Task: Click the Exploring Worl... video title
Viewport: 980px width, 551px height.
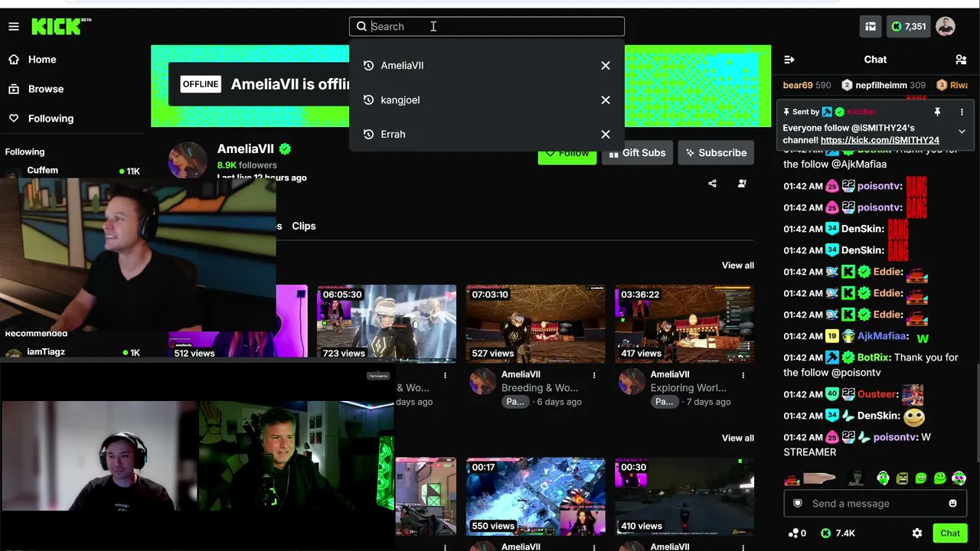Action: coord(688,388)
